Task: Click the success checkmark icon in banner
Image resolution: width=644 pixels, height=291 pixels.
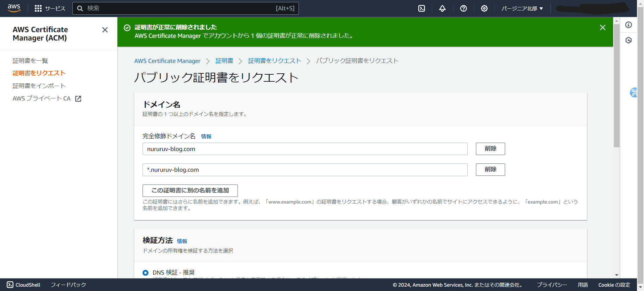Action: (127, 28)
